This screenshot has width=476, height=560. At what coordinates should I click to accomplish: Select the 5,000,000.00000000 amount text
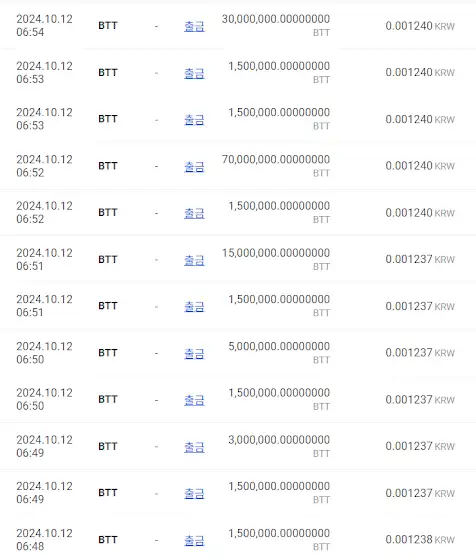pos(279,346)
